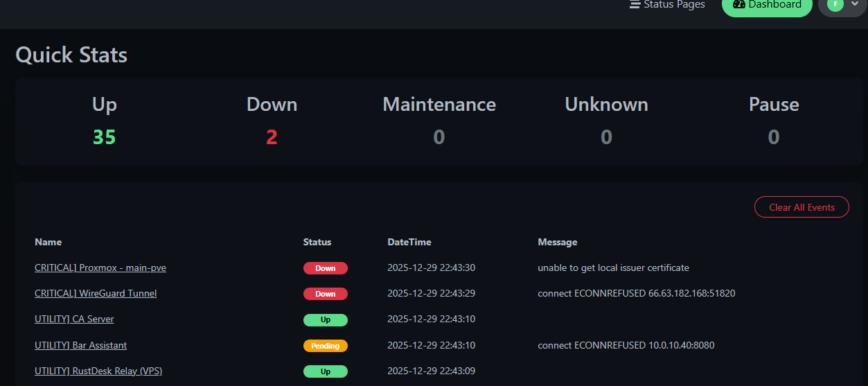The width and height of the screenshot is (868, 386).
Task: Expand the profile dropdown chevron
Action: point(854,5)
